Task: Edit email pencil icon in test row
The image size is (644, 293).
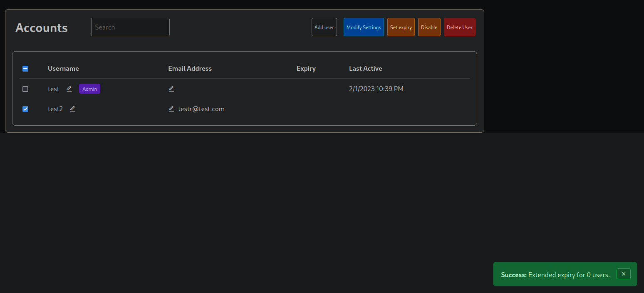Action: point(171,89)
